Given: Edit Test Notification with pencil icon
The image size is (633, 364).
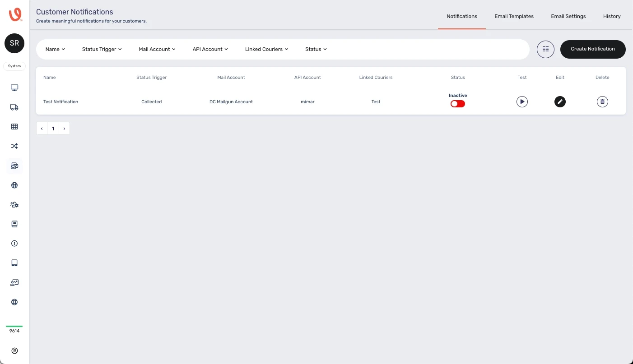Looking at the screenshot, I should (560, 102).
